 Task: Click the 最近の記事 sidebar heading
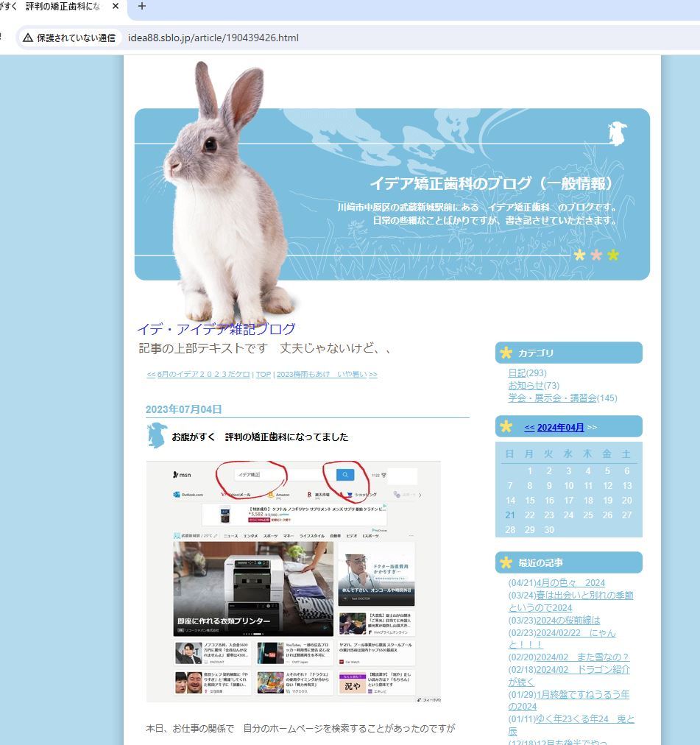point(540,563)
